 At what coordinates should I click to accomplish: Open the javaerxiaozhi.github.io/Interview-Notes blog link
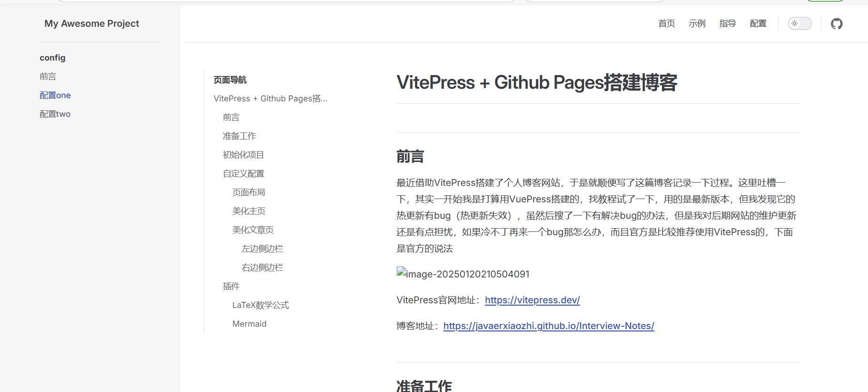click(549, 326)
